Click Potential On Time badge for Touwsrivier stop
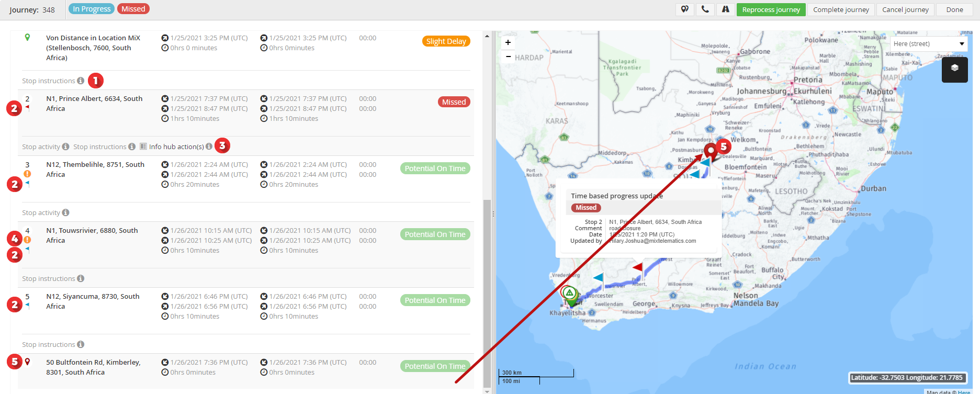Viewport: 980px width, 394px height. 435,234
